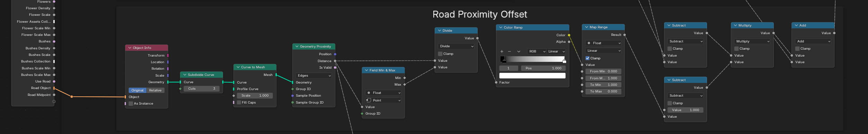868x134 pixels.
Task: Click the Divide node Value output socket
Action: point(478,38)
